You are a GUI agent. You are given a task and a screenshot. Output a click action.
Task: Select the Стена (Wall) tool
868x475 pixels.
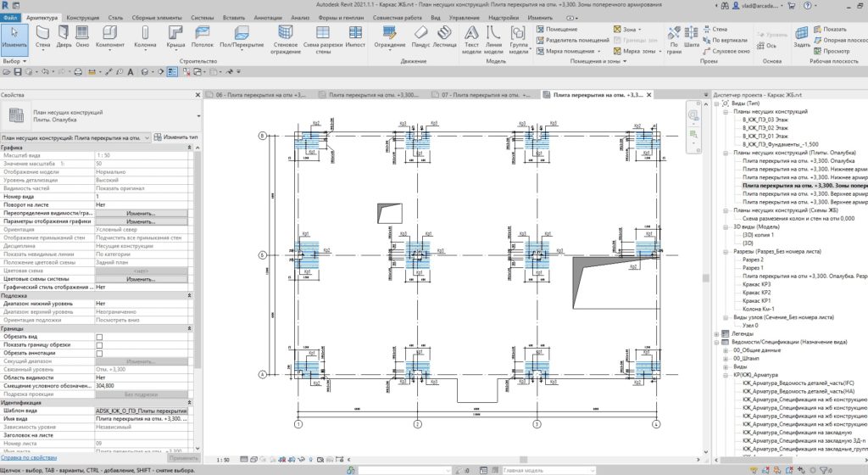(x=42, y=35)
